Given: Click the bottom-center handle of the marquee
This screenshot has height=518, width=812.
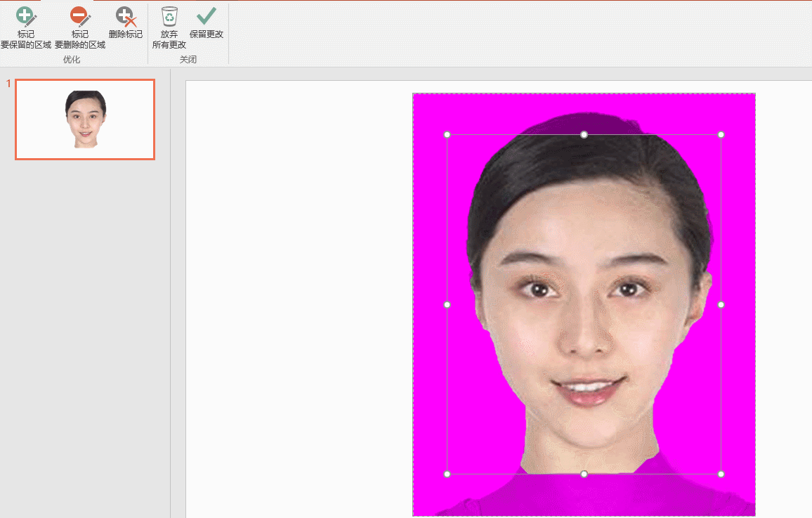Looking at the screenshot, I should pos(584,474).
